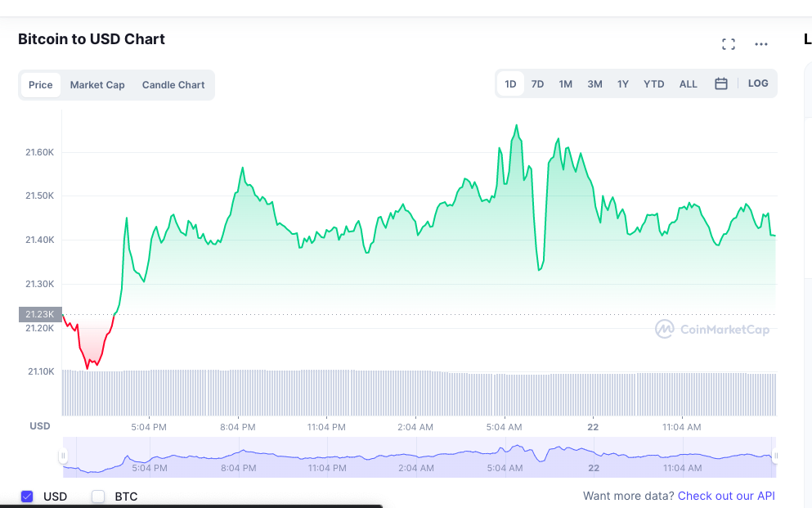812x508 pixels.
Task: Open the Check out our API link
Action: tap(726, 496)
